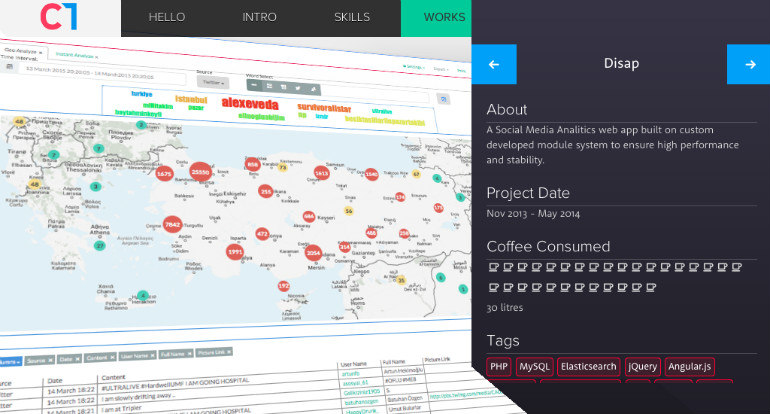Go to the INTRO section
Image resolution: width=770 pixels, height=414 pixels.
pos(259,17)
